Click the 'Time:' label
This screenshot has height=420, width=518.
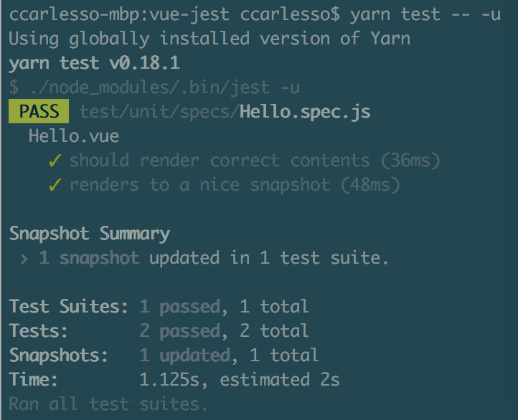tap(34, 380)
